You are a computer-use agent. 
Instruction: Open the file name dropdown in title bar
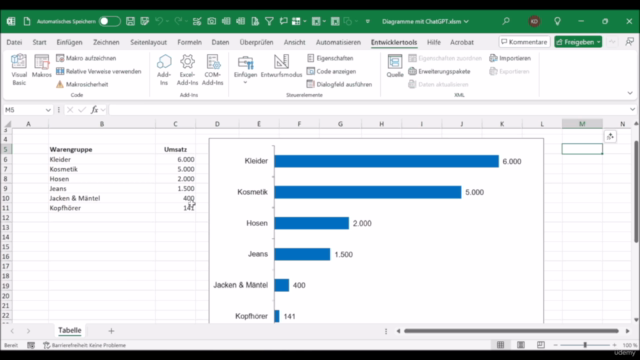[x=466, y=22]
